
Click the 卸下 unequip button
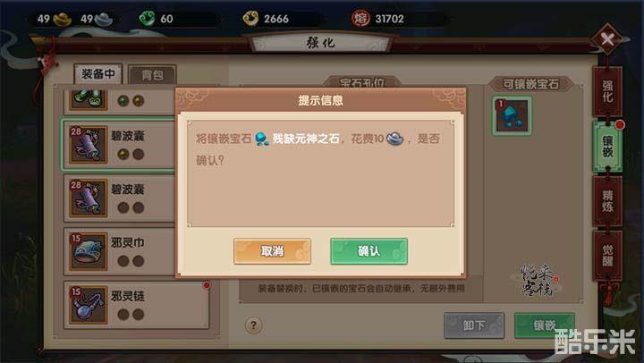coord(474,325)
